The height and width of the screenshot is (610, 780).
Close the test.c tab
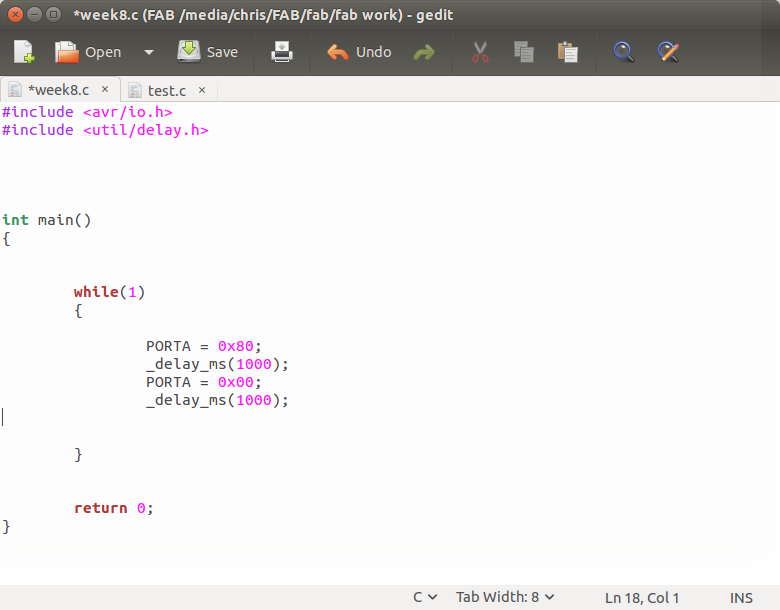(202, 90)
